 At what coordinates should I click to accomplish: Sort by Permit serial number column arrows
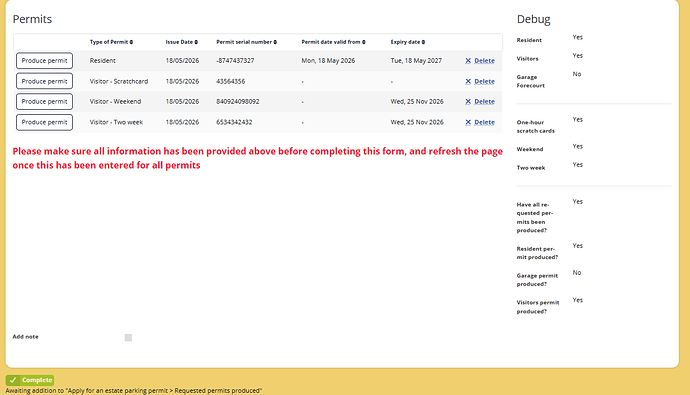275,42
